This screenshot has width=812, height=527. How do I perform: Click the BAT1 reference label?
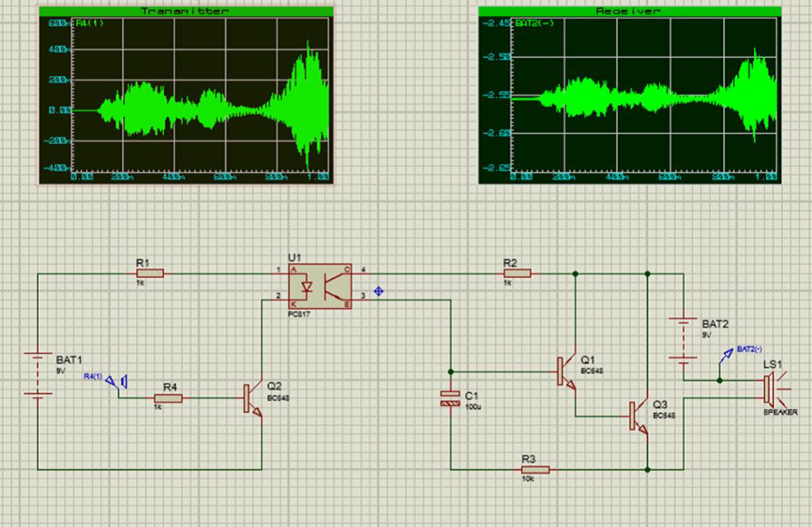pos(70,360)
